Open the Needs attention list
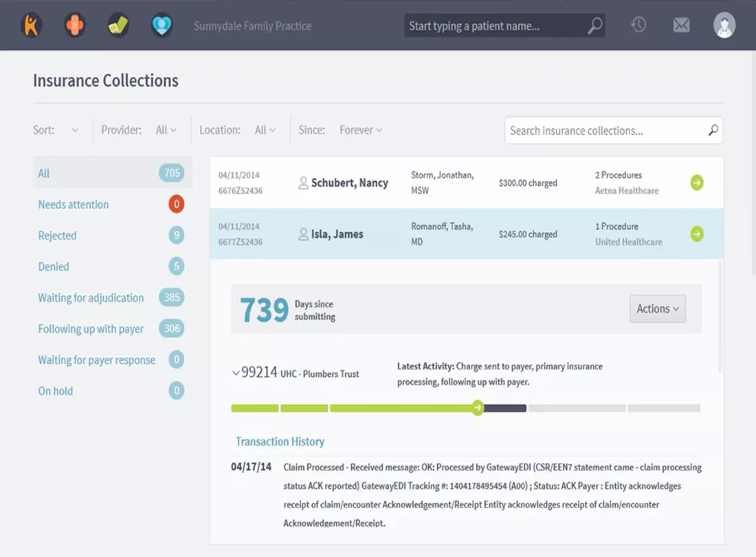 (x=73, y=204)
